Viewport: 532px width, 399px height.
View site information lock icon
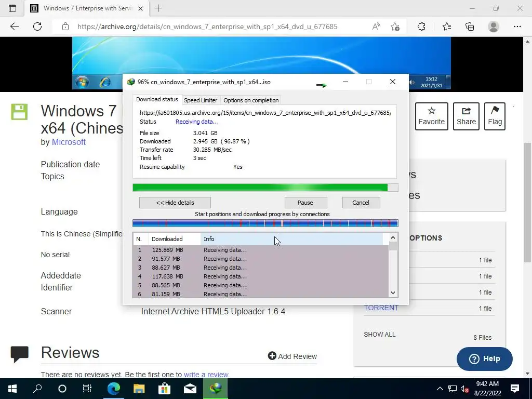pos(65,26)
